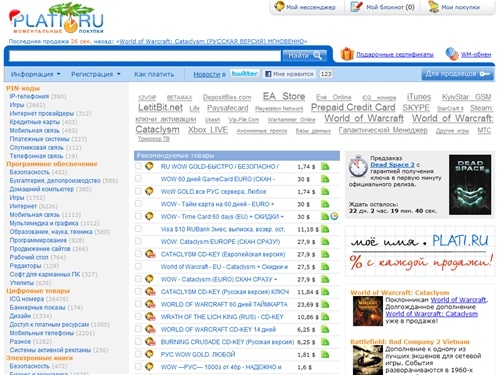Screen dimensions: 500x375
Task: Click green cart icon for WOW - Тайм карта
Action: (x=325, y=204)
